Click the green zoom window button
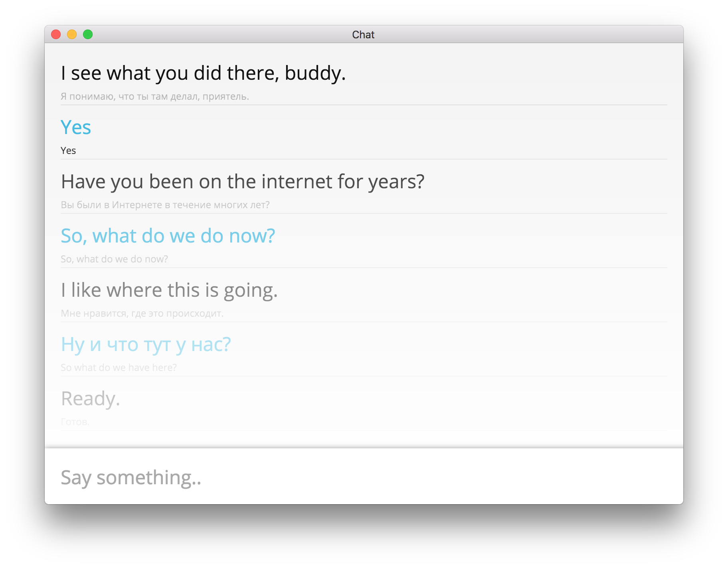728x568 pixels. click(88, 35)
